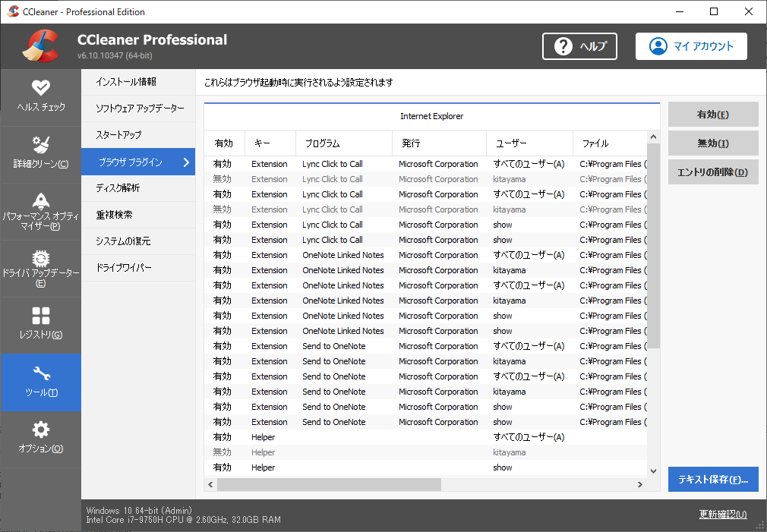Image resolution: width=767 pixels, height=532 pixels.
Task: Click the 無効(I) disable button
Action: (x=713, y=143)
